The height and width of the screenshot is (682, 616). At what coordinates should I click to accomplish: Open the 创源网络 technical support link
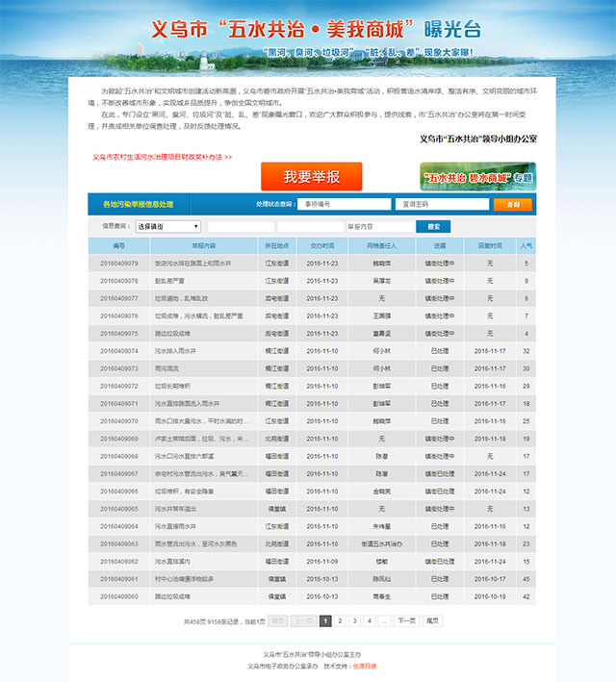click(x=364, y=666)
